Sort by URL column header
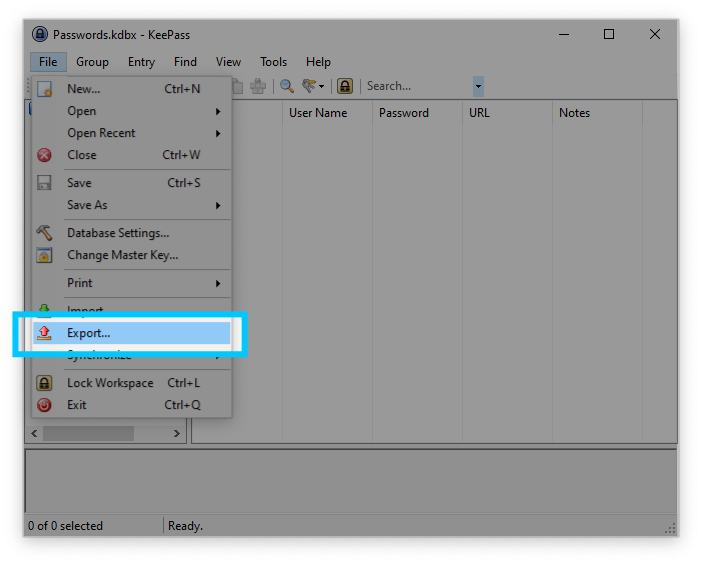 (507, 113)
